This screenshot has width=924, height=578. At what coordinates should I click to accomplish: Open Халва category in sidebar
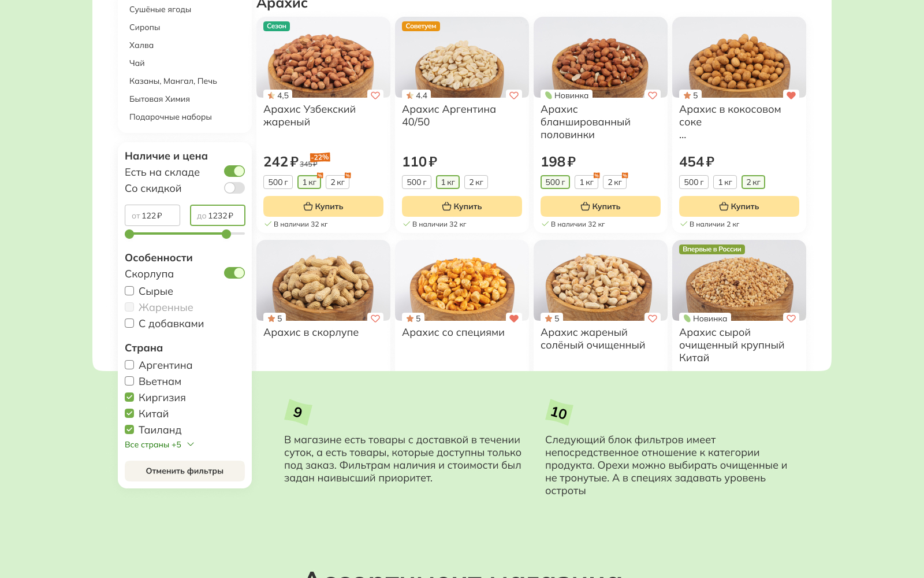(x=141, y=45)
